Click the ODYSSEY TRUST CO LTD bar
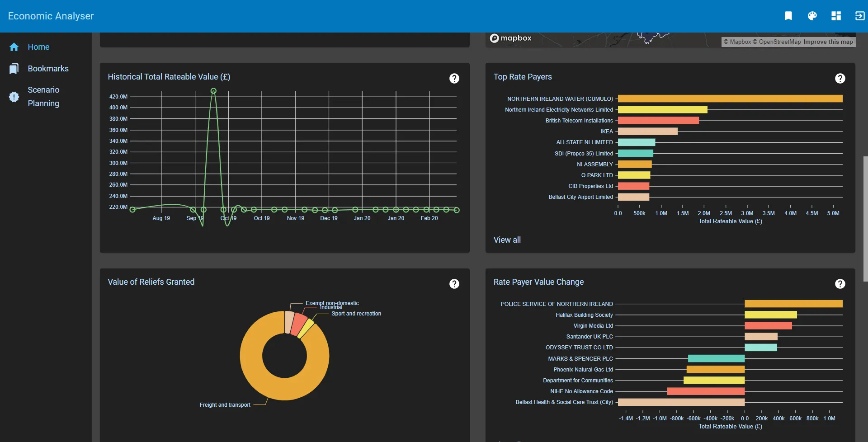Image resolution: width=868 pixels, height=442 pixels. point(761,348)
